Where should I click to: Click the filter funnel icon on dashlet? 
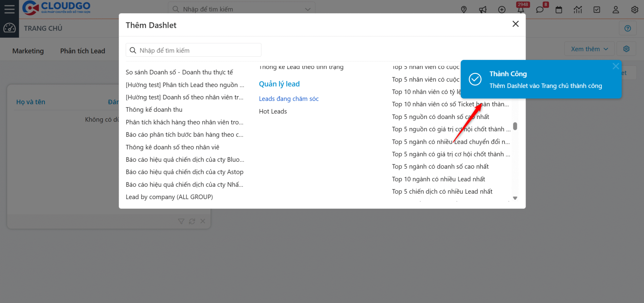(x=181, y=221)
